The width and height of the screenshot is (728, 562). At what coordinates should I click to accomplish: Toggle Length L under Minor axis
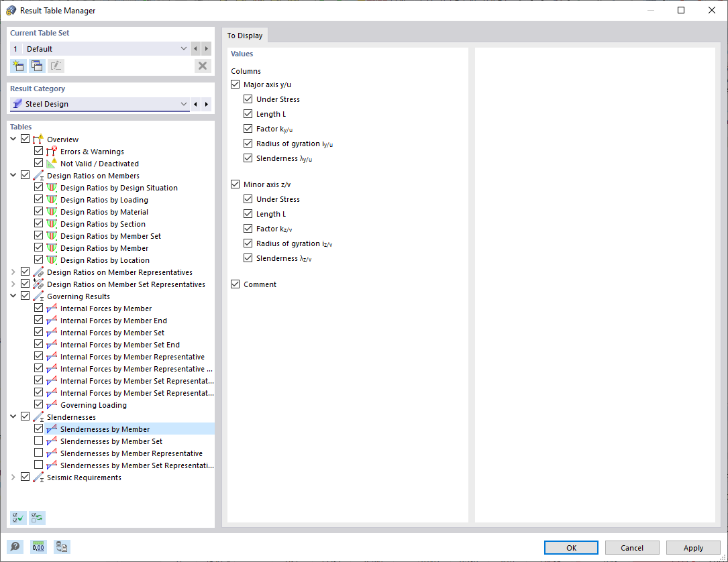click(x=248, y=213)
